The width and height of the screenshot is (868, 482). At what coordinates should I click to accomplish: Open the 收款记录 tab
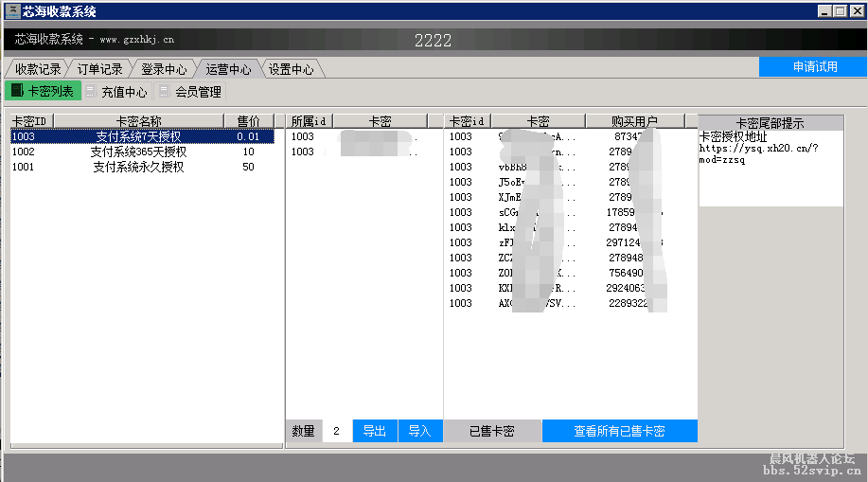[x=38, y=69]
